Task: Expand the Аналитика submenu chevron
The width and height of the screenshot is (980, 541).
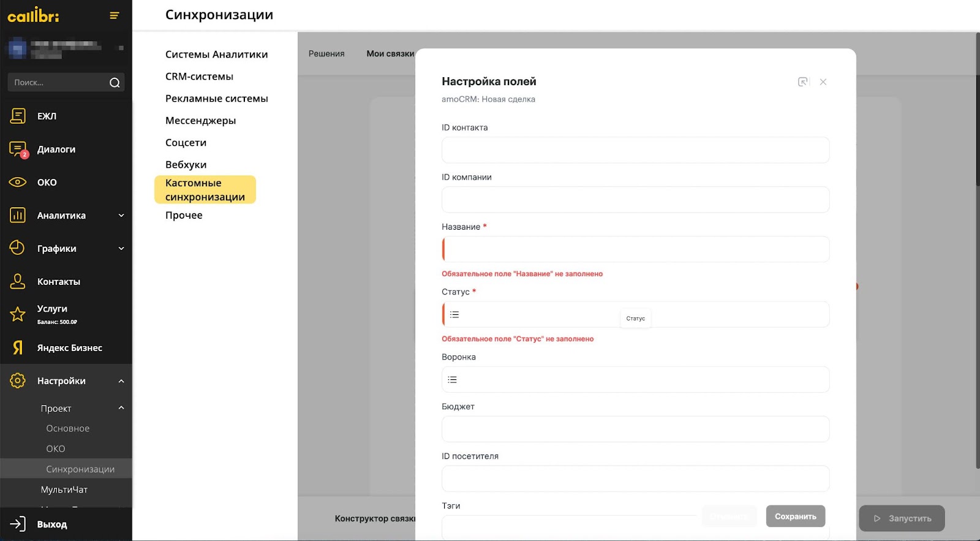Action: pyautogui.click(x=121, y=215)
